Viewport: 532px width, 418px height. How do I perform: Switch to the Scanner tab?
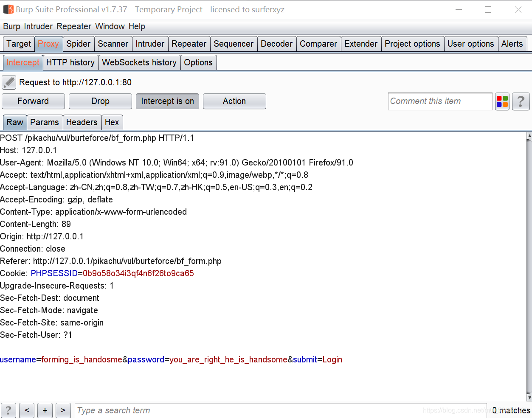[113, 44]
